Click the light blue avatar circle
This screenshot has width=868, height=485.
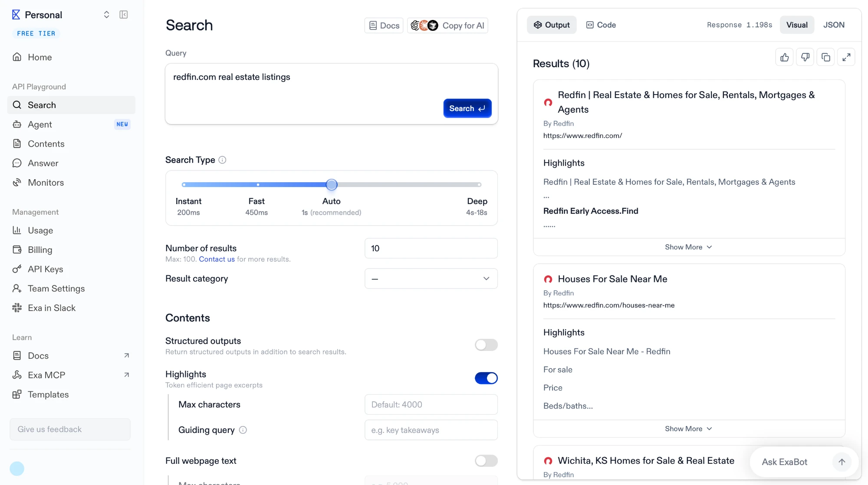tap(17, 469)
